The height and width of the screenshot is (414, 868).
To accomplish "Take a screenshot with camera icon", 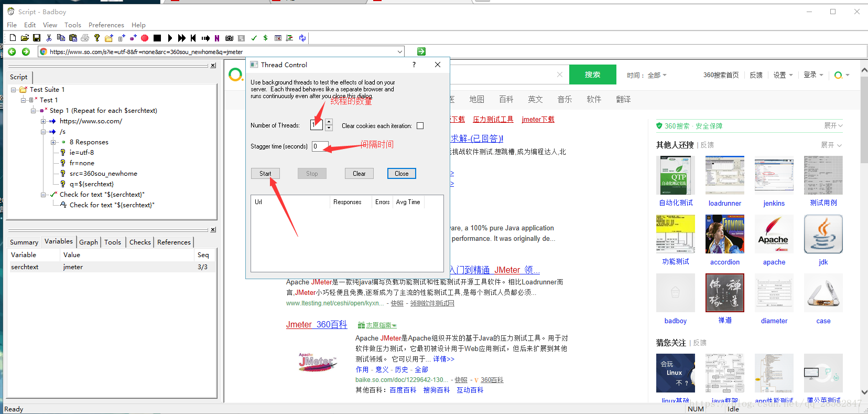I will [x=229, y=38].
